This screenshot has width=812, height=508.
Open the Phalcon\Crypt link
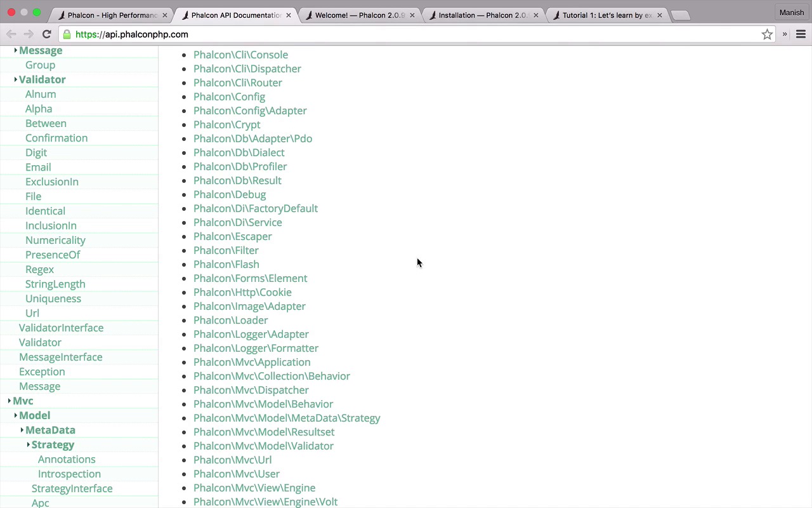[226, 124]
